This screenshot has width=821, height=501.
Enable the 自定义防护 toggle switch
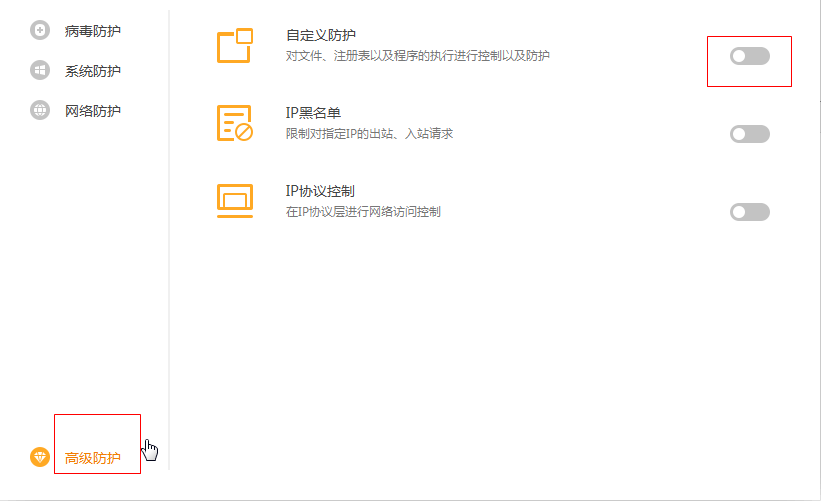coord(749,57)
